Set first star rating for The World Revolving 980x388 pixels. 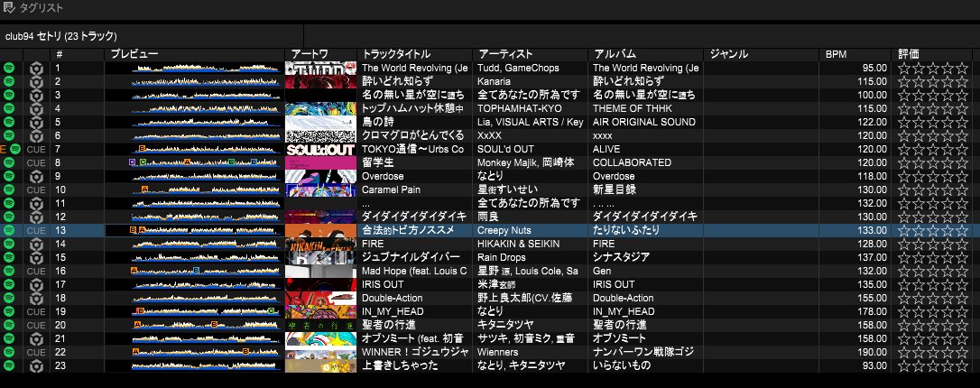(904, 68)
